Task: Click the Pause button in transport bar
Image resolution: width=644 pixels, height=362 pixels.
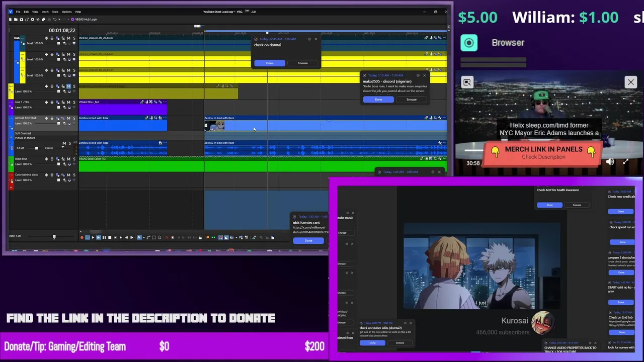Action: pos(104,237)
